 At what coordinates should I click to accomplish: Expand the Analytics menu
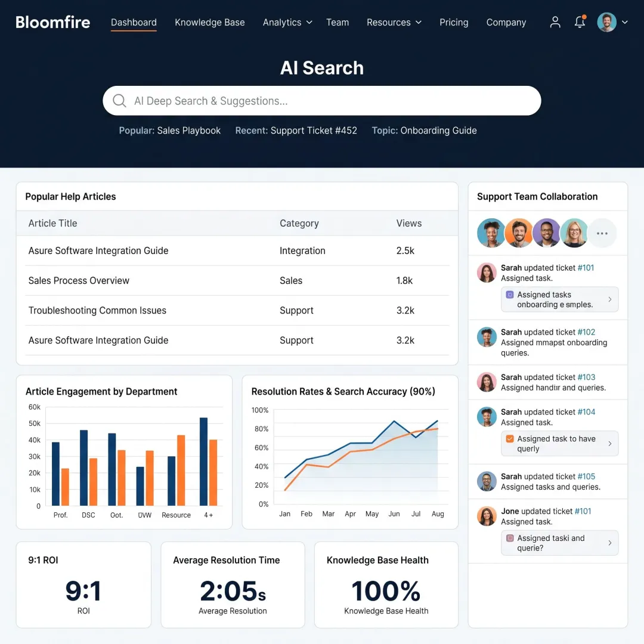pos(287,22)
